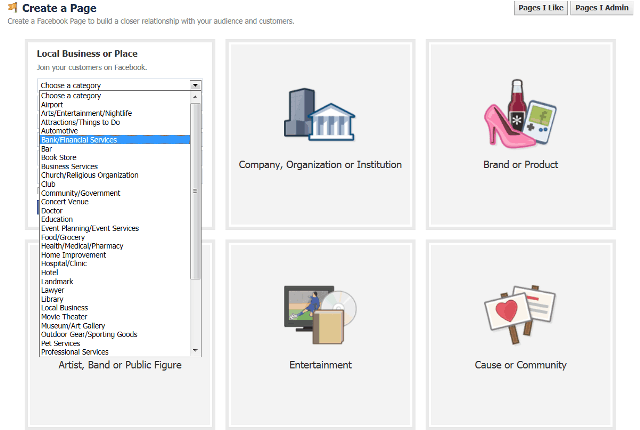
Task: Select Home Improvement category
Action: (x=115, y=255)
